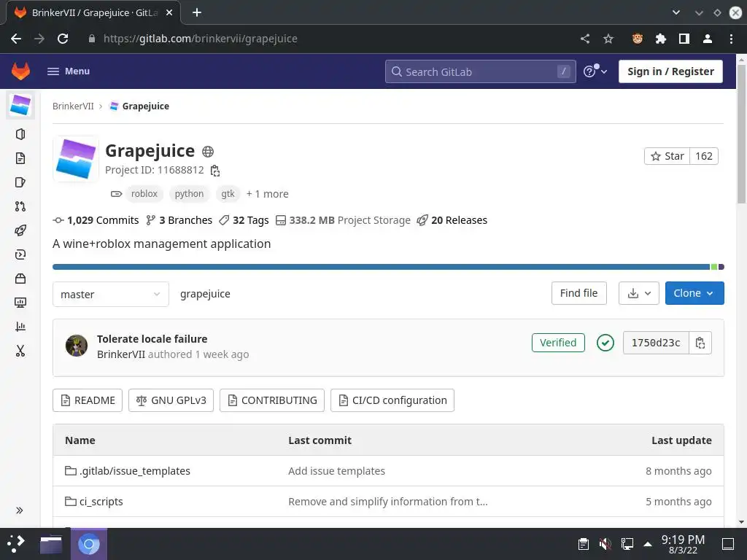Click the Verified signature badge
This screenshot has width=747, height=560.
(x=558, y=343)
